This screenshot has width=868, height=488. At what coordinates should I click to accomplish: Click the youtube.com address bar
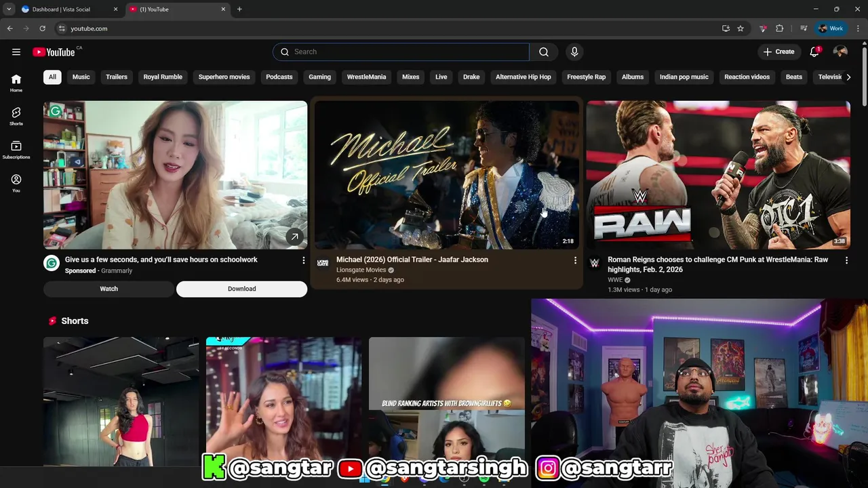(x=387, y=28)
